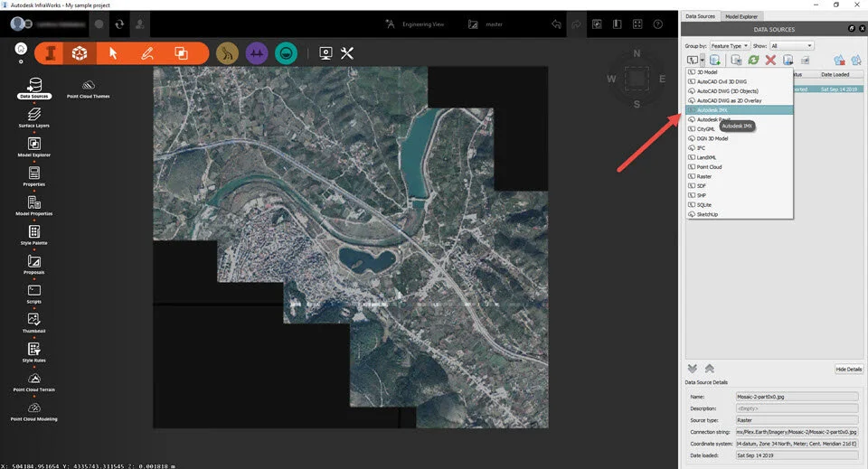Click the Description field

tap(797, 408)
